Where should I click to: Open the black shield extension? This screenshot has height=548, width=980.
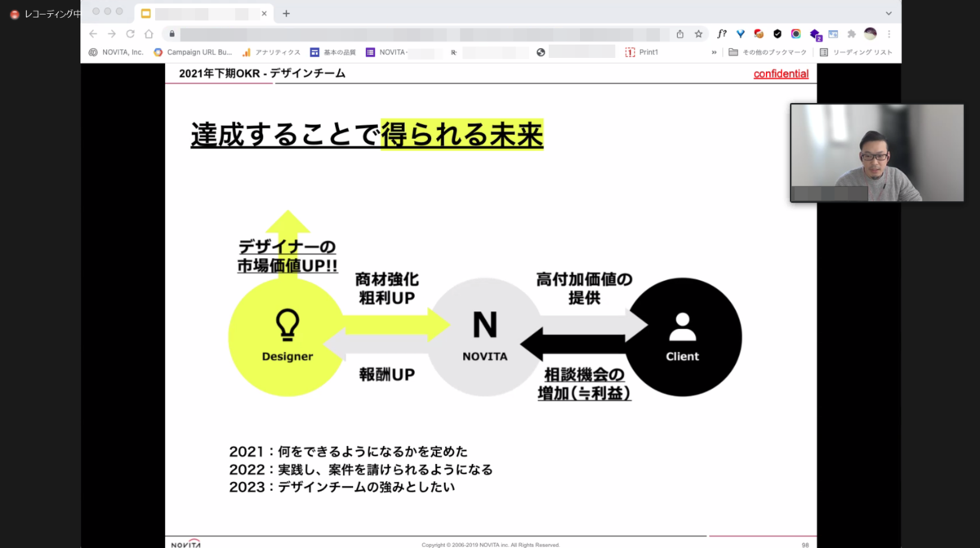coord(777,33)
